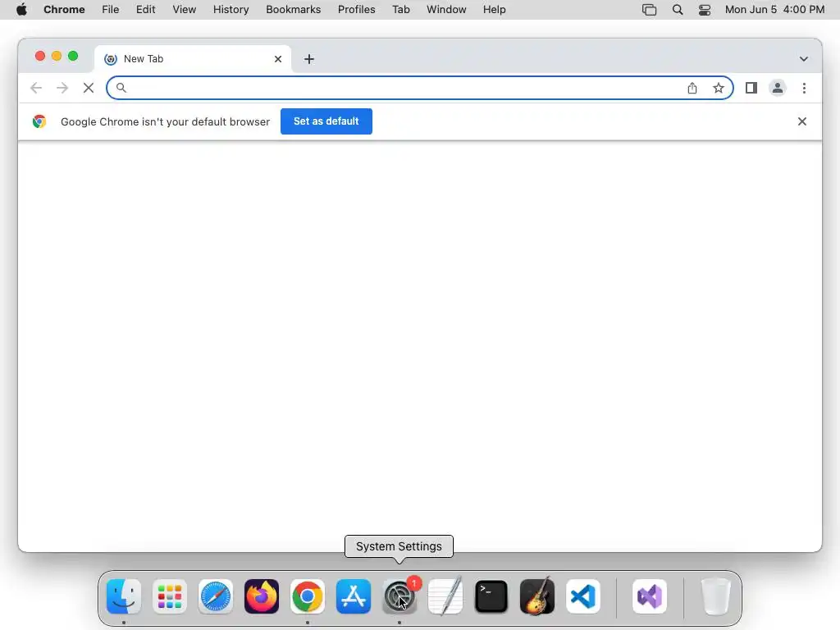Launch Safari from the Dock

(x=216, y=596)
